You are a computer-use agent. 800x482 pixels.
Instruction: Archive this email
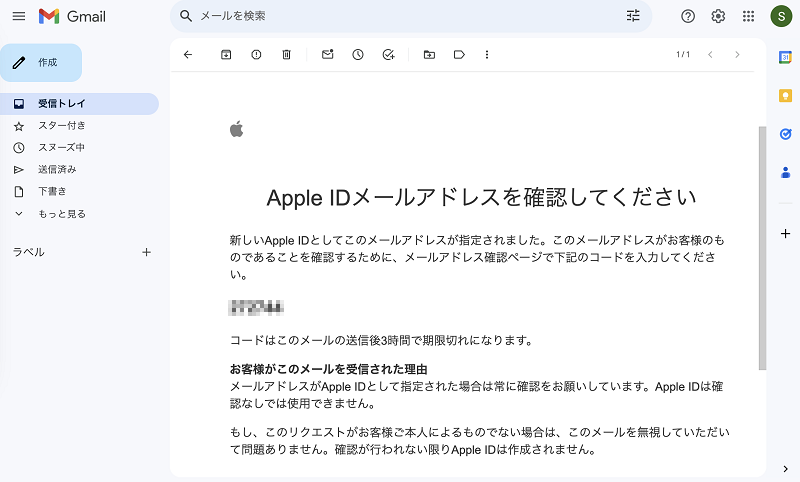(x=226, y=55)
